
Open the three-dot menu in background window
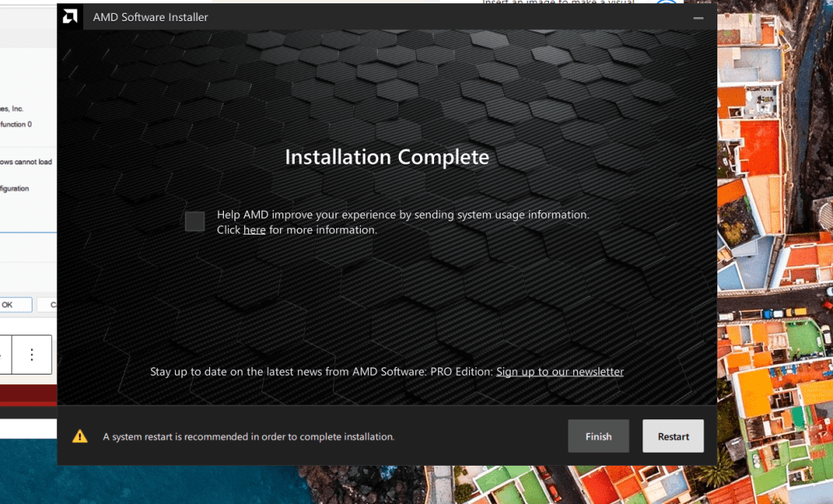(32, 354)
